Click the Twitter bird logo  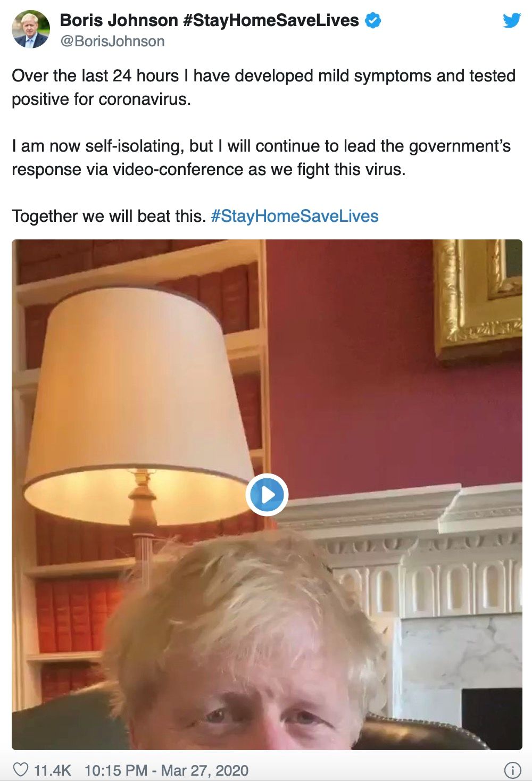512,20
